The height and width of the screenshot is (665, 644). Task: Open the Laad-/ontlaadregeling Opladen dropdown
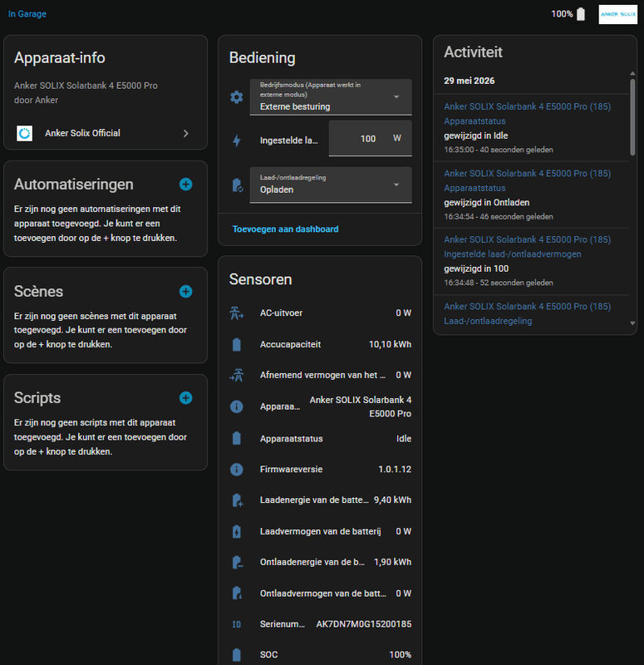click(331, 185)
